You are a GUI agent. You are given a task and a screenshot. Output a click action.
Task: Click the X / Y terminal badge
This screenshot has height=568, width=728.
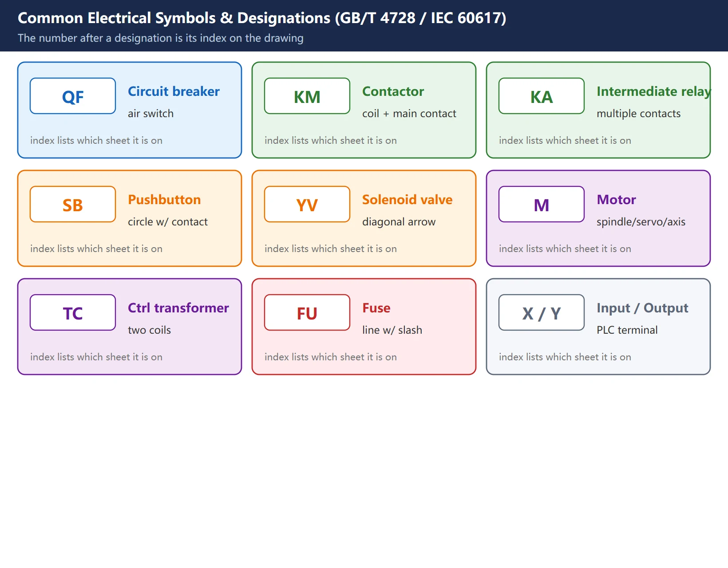click(542, 312)
